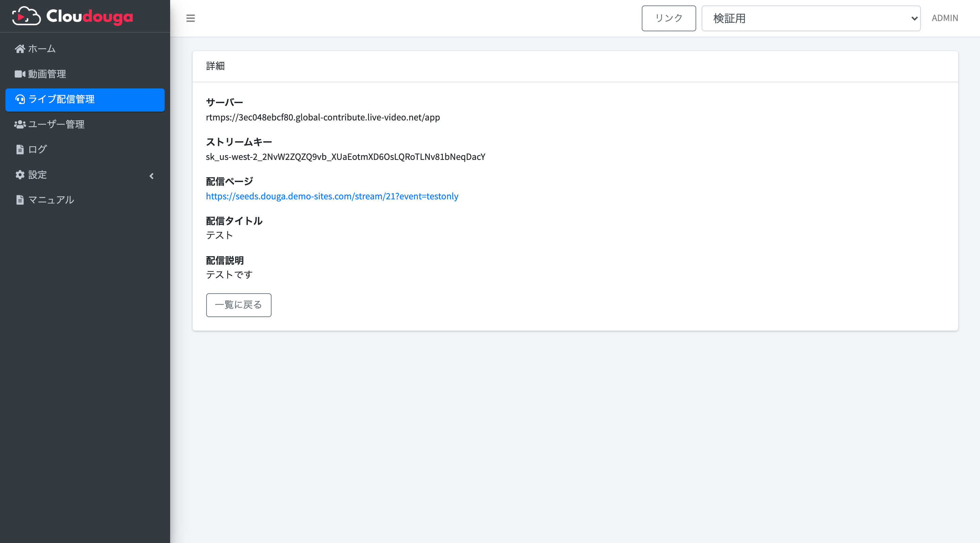Click the Cloudouga brand name text

(x=90, y=17)
